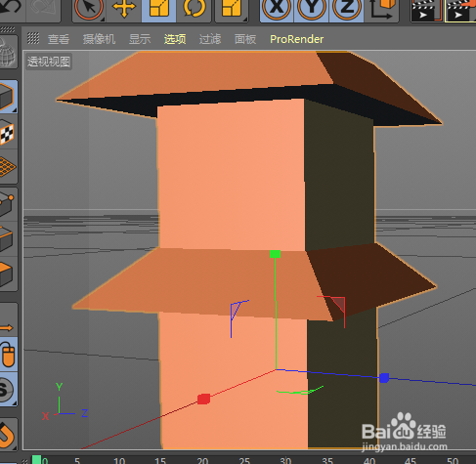Switch to Edges mode
The image size is (476, 464).
(x=8, y=238)
